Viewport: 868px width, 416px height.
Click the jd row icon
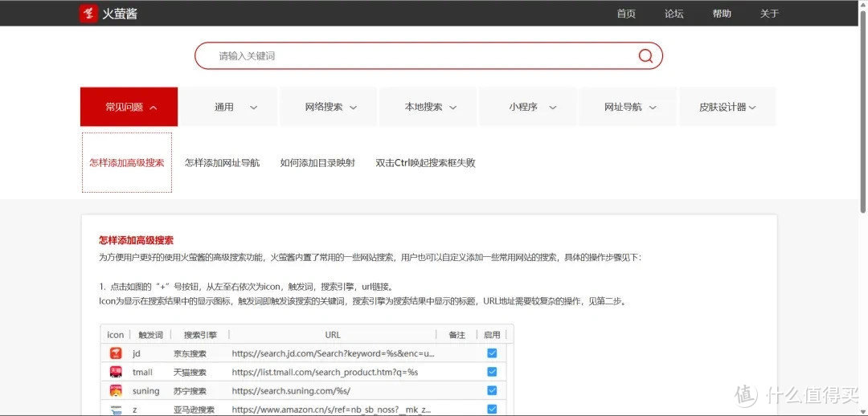tap(116, 353)
